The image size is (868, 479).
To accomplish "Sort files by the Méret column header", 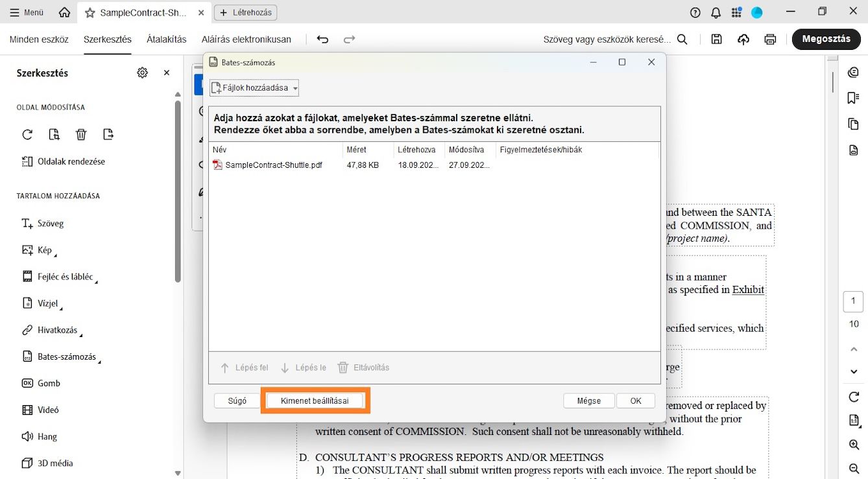I will point(368,150).
